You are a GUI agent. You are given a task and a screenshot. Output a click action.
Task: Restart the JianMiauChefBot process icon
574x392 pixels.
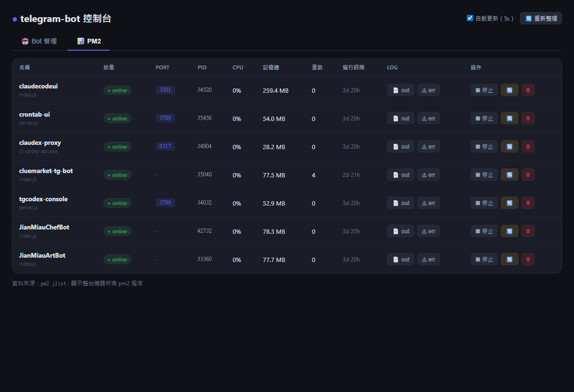[509, 231]
